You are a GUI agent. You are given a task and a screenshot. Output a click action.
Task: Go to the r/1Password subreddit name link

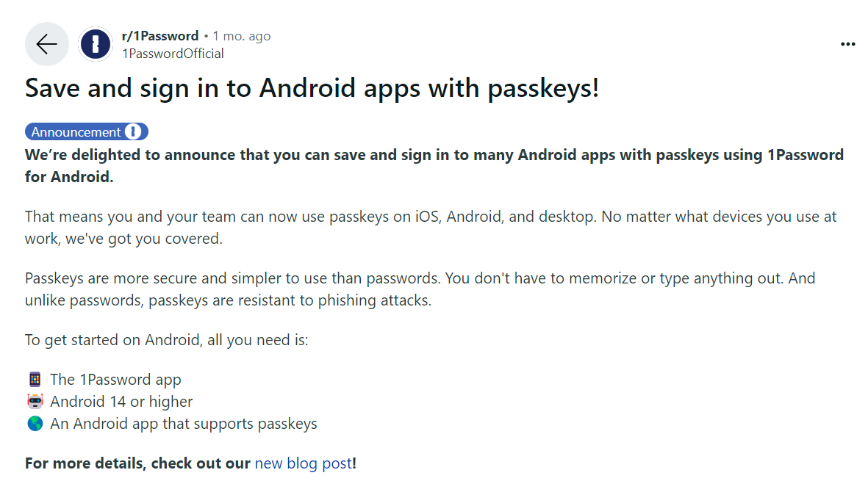click(159, 36)
